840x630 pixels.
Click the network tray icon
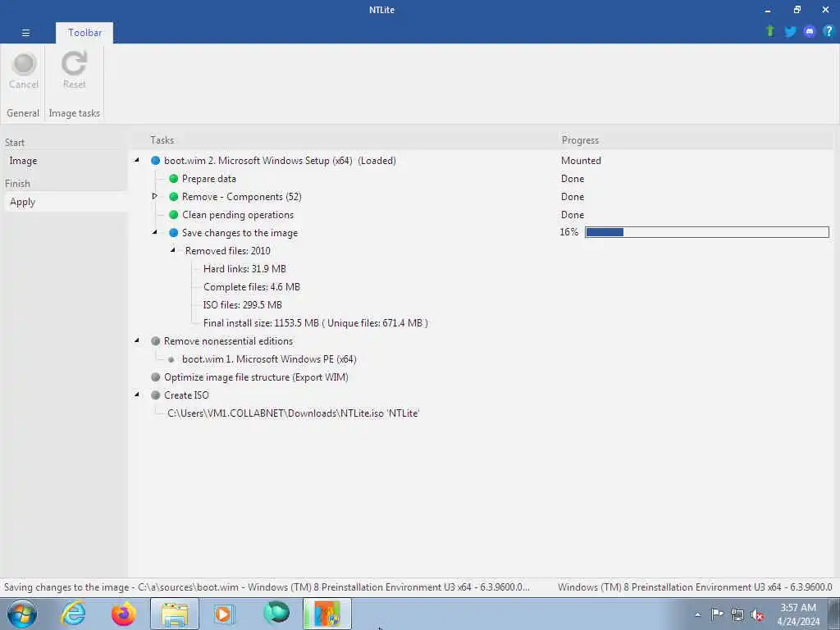click(737, 614)
